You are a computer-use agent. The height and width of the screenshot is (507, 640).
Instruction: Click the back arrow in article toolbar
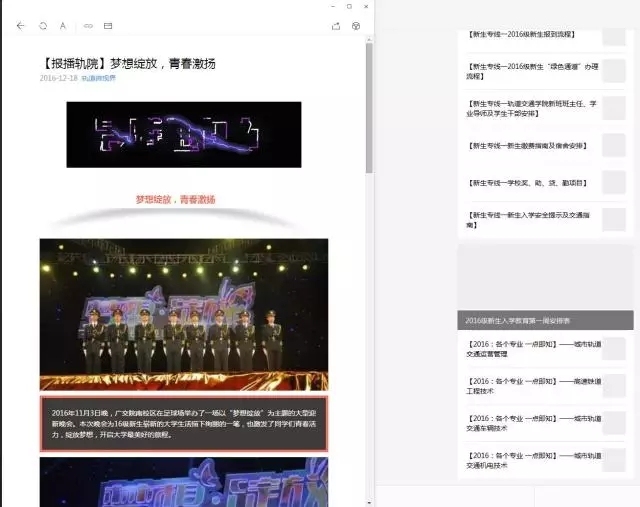tap(20, 26)
